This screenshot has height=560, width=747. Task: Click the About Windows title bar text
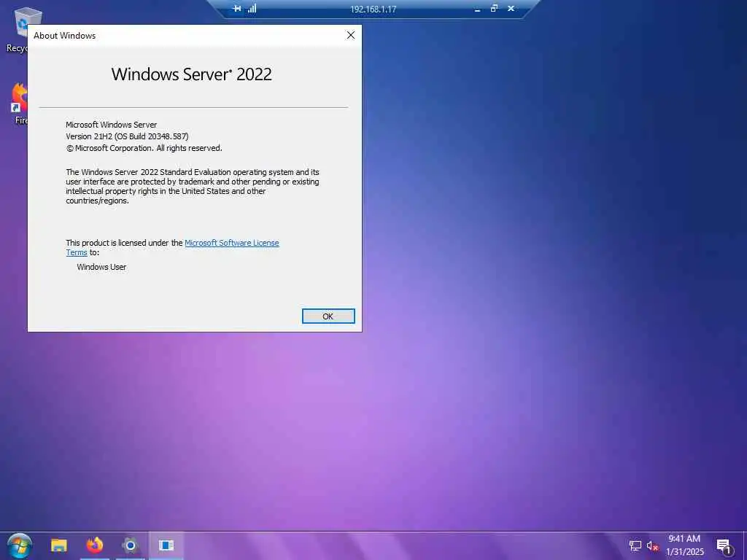(64, 36)
